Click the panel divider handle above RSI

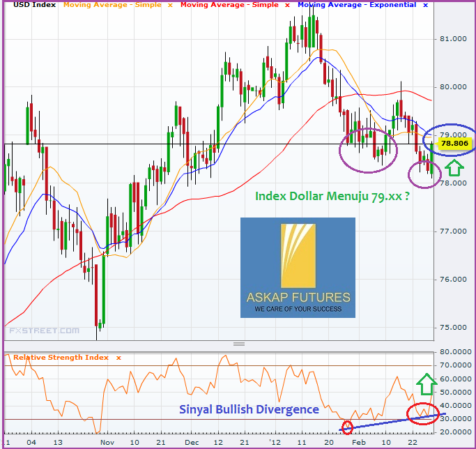(x=239, y=344)
